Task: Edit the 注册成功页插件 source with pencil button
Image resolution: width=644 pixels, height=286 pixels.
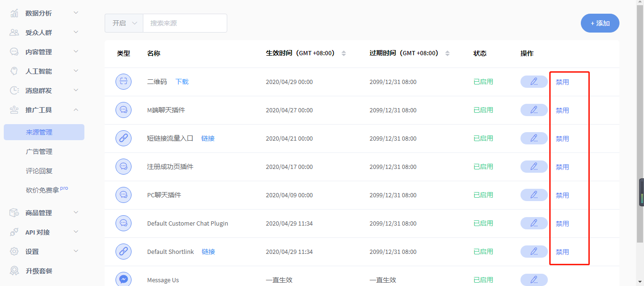Action: 534,167
